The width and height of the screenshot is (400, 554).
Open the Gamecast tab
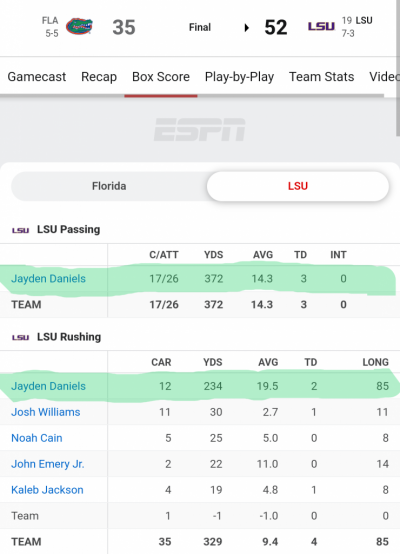tap(37, 77)
